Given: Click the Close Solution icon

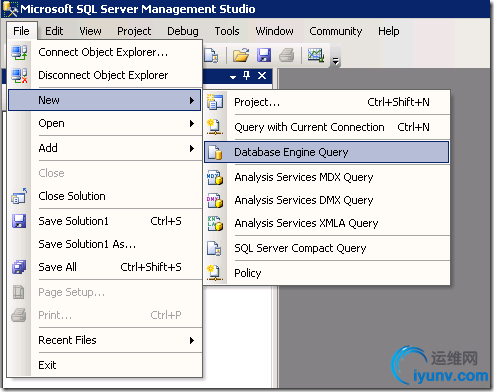Looking at the screenshot, I should click(19, 196).
